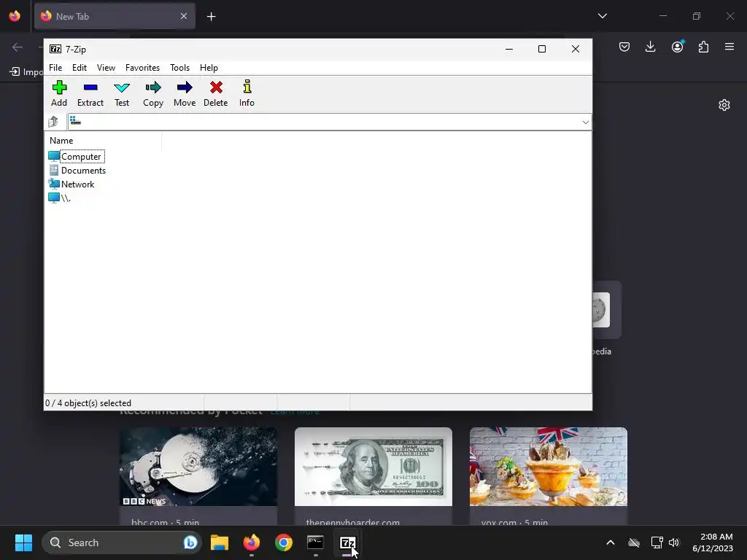Click the Test toolbar icon
Screen dimensions: 747x560
click(122, 93)
